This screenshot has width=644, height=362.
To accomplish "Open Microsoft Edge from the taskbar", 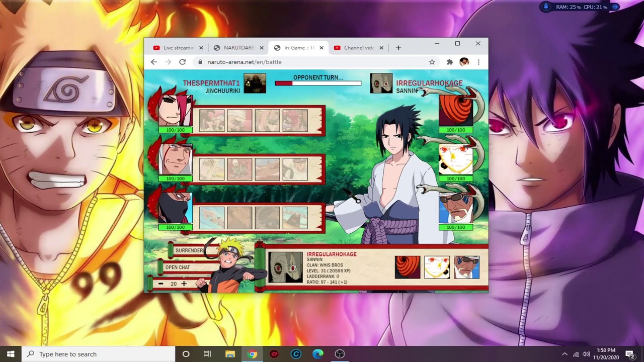I will [x=318, y=354].
